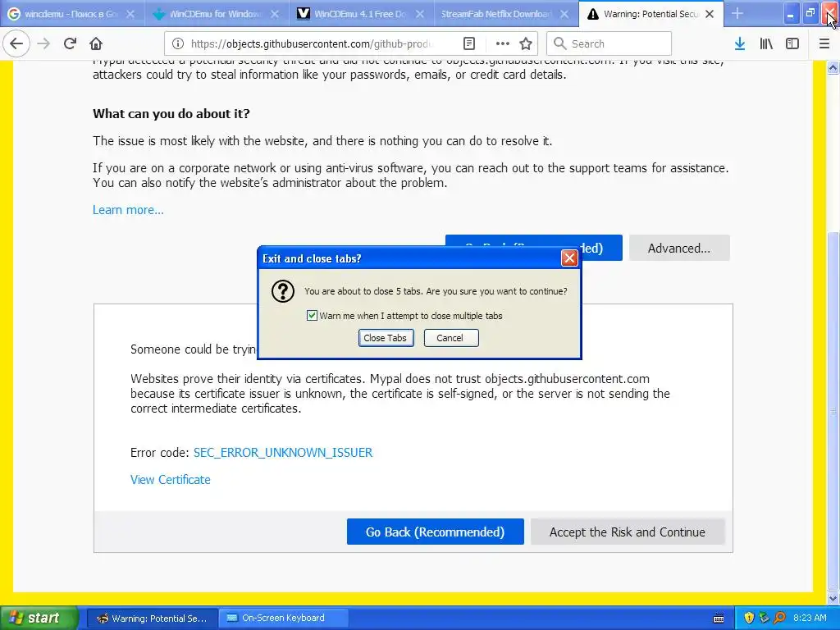This screenshot has width=840, height=630.
Task: Open the Downloads arrow panel
Action: point(740,43)
